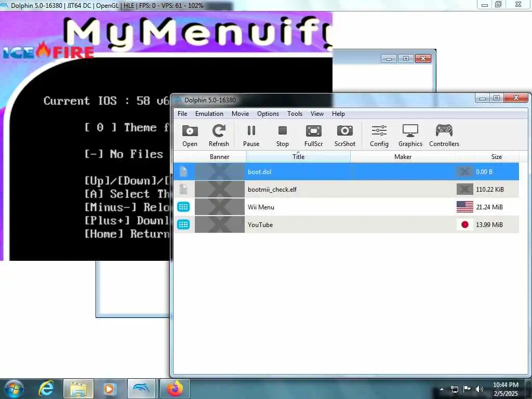This screenshot has height=399, width=532.
Task: Click the banner thumbnail of YouTube
Action: click(220, 224)
